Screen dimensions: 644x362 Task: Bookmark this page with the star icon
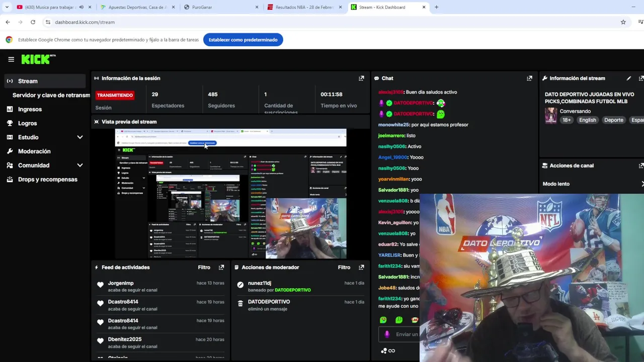623,22
